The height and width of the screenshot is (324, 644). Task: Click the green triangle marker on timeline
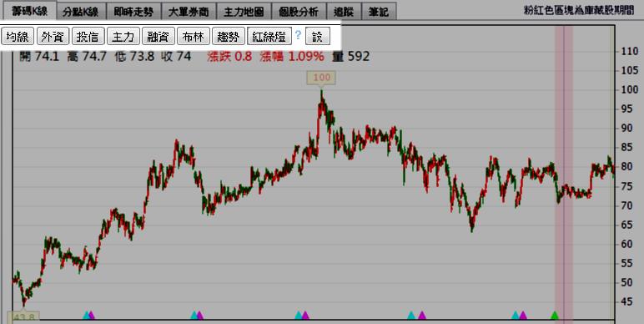(555, 316)
